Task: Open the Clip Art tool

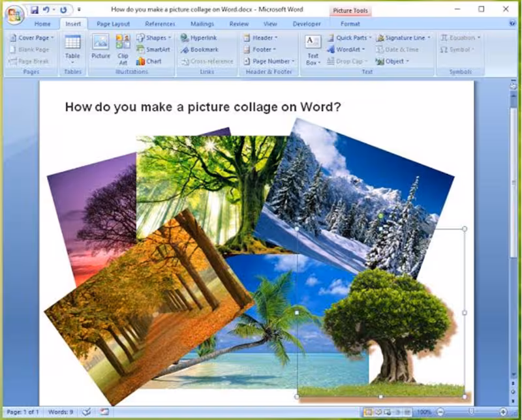Action: click(123, 50)
